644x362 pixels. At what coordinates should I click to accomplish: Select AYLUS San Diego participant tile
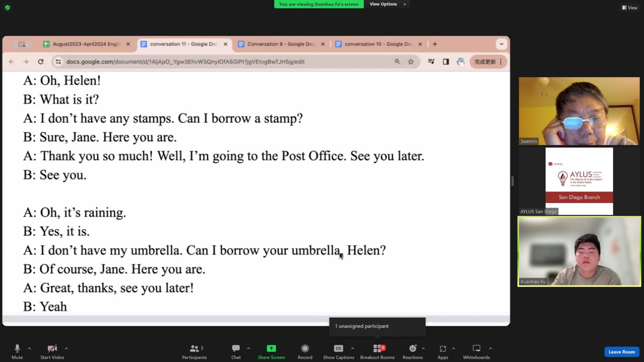[579, 181]
